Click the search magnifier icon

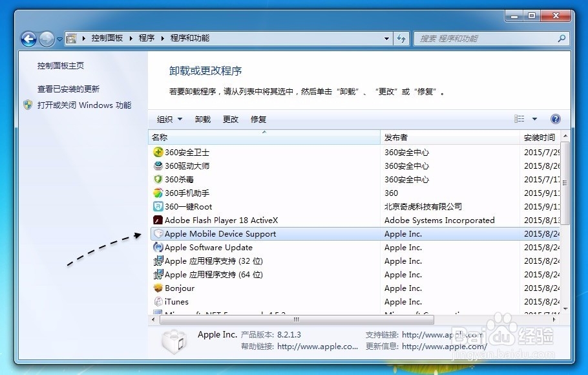(x=562, y=38)
